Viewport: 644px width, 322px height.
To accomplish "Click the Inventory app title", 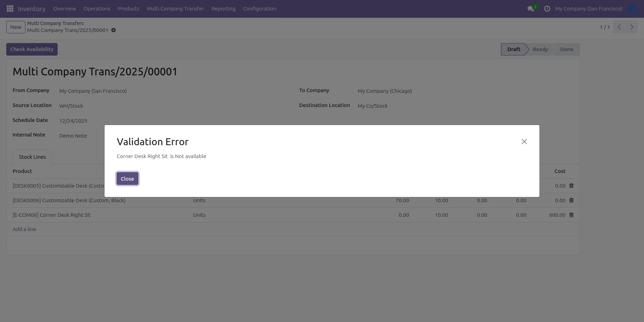I will pos(32,9).
